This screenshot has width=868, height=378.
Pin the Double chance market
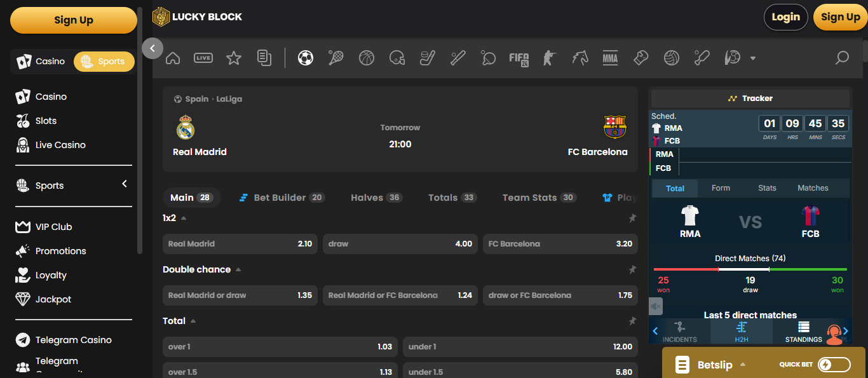click(632, 269)
